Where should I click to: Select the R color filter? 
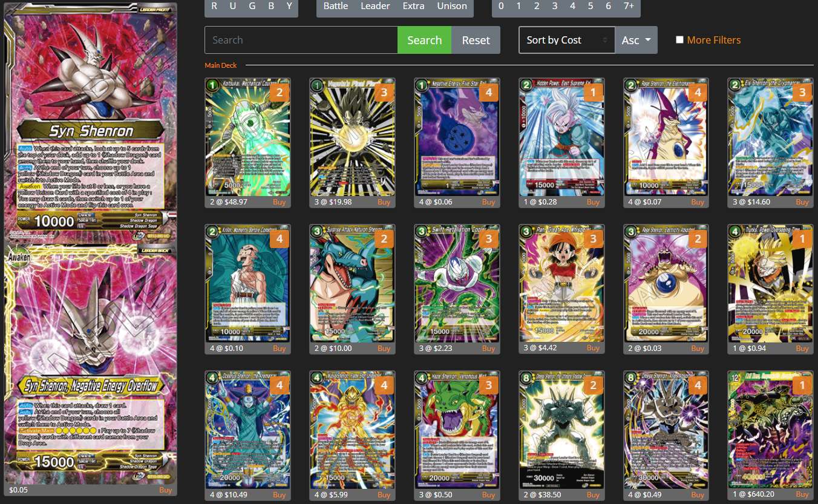point(214,5)
